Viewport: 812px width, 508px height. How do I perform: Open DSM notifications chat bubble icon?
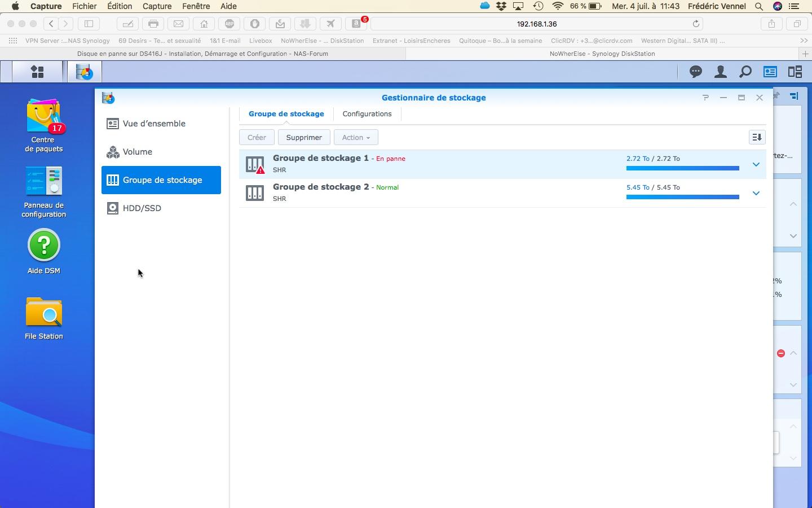pos(696,72)
